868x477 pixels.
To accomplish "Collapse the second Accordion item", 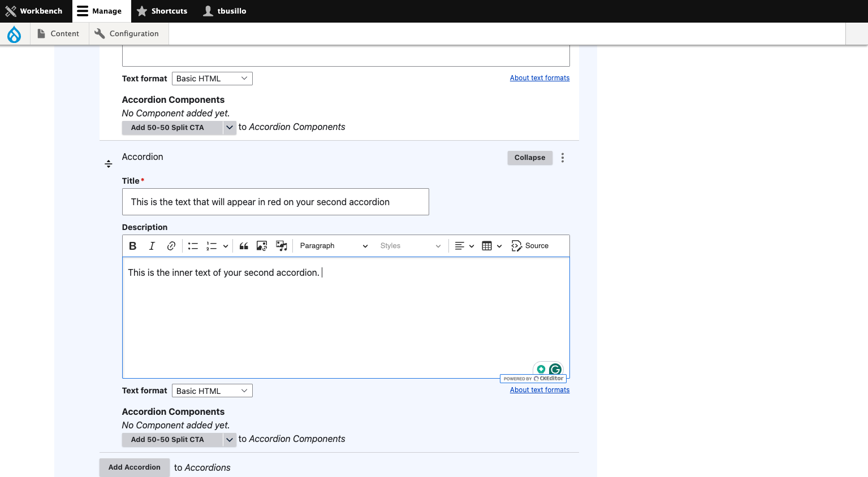I will tap(530, 158).
